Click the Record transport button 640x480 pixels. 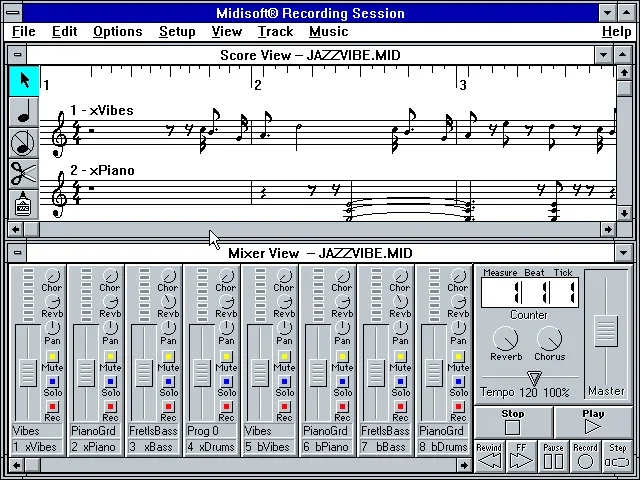point(585,456)
